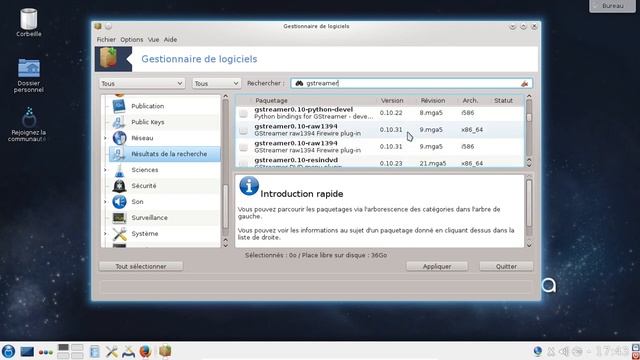Click the 0.10.22 version cell
This screenshot has width=640, height=360.
tap(391, 113)
